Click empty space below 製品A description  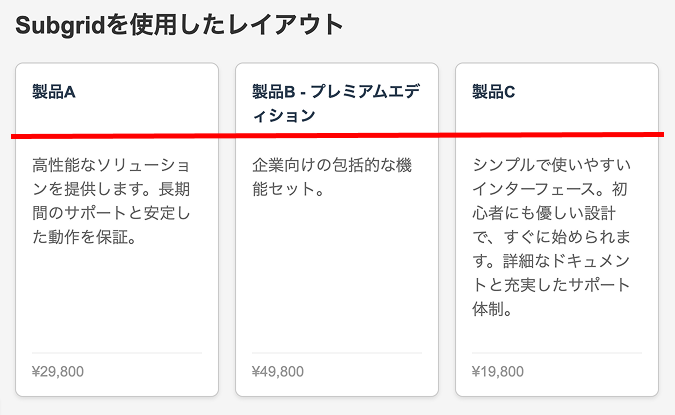tap(117, 299)
